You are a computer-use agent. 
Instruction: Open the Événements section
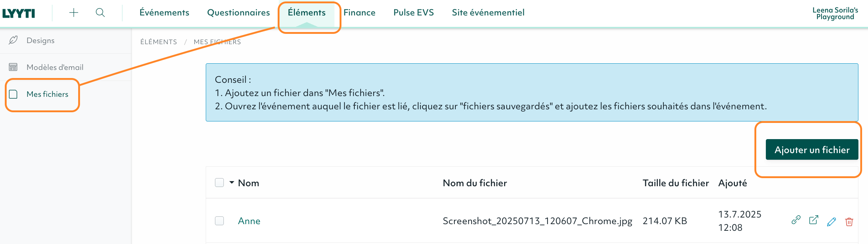coord(164,12)
